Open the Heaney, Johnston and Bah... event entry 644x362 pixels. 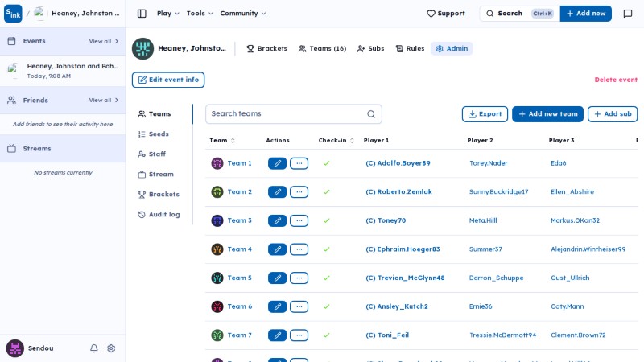pyautogui.click(x=63, y=71)
